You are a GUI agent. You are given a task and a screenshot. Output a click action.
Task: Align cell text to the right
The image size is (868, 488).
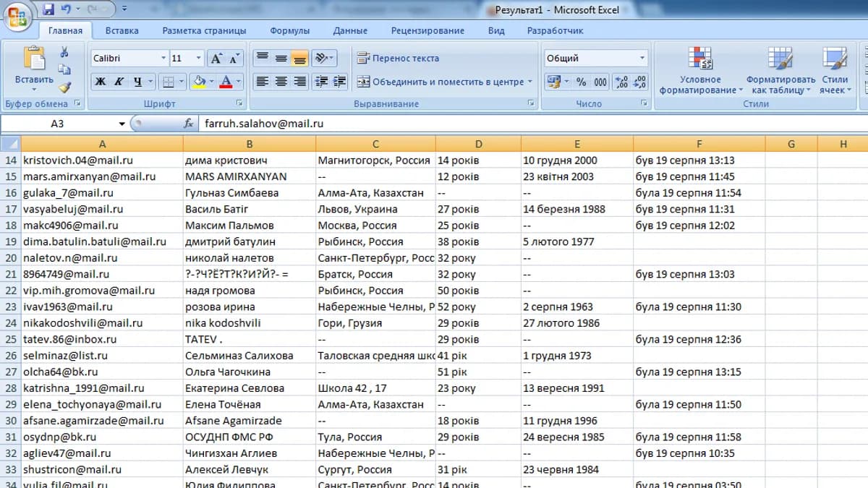click(299, 82)
